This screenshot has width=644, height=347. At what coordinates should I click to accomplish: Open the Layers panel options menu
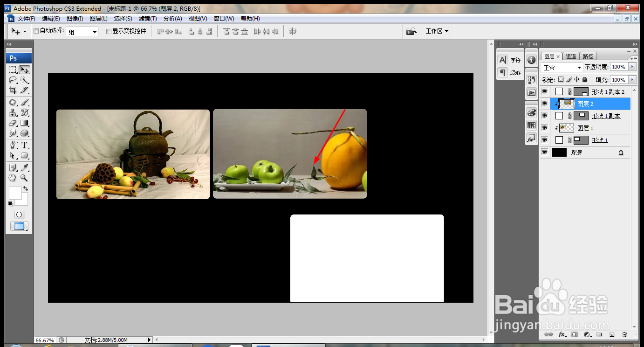tap(634, 58)
